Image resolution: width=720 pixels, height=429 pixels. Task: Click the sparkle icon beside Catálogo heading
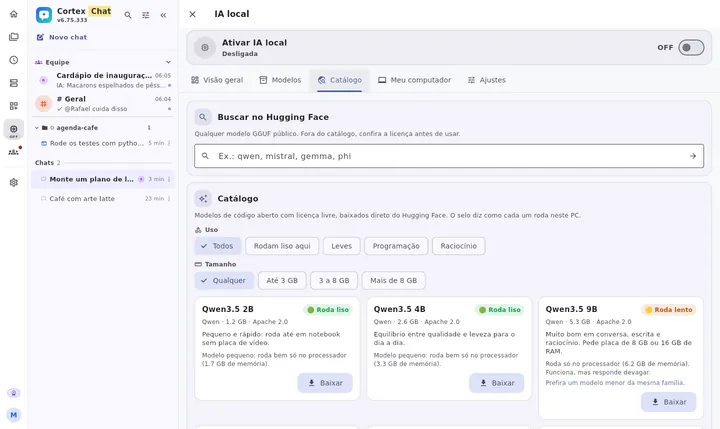point(203,198)
